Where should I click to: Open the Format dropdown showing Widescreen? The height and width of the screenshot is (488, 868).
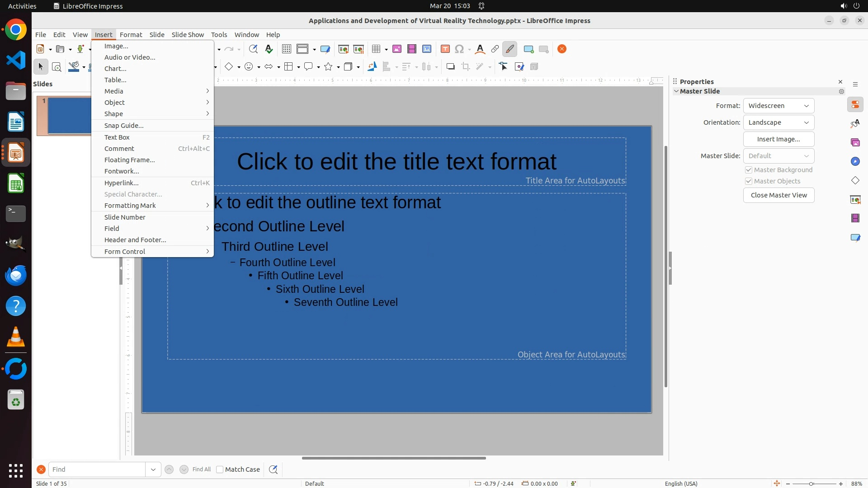pyautogui.click(x=778, y=106)
